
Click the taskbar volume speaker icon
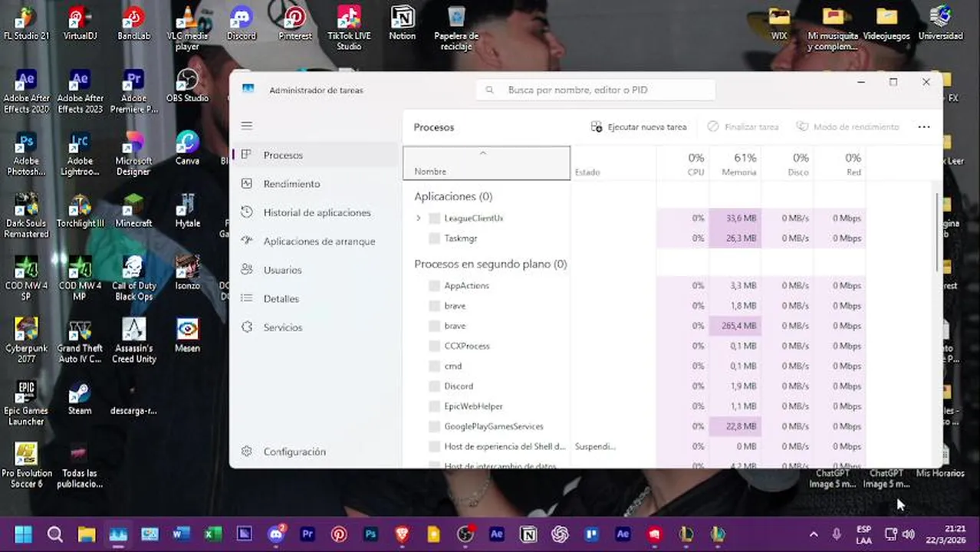point(909,534)
